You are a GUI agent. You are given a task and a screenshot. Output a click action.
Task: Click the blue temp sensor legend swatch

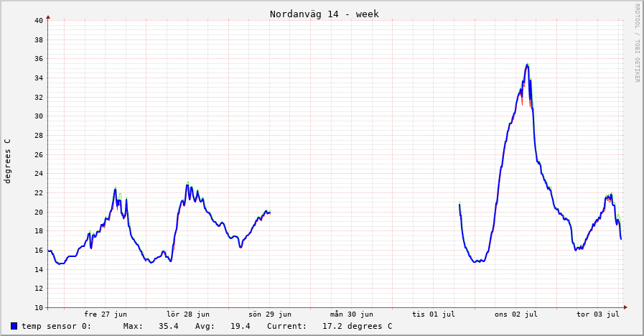click(14, 326)
